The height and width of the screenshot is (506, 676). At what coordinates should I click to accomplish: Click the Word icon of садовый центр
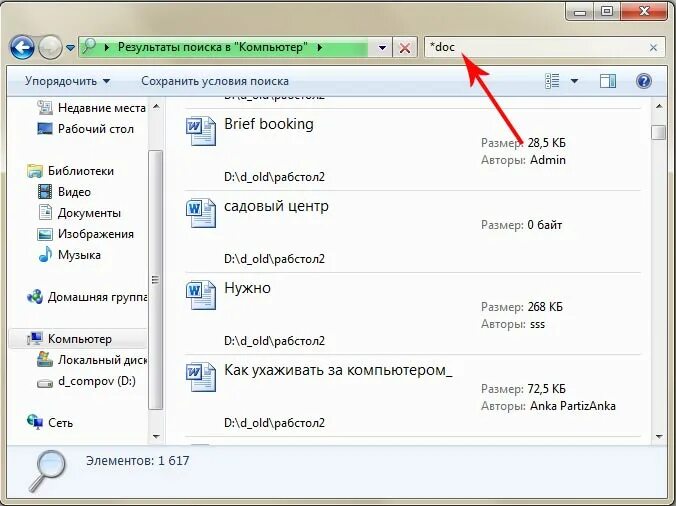(x=200, y=213)
